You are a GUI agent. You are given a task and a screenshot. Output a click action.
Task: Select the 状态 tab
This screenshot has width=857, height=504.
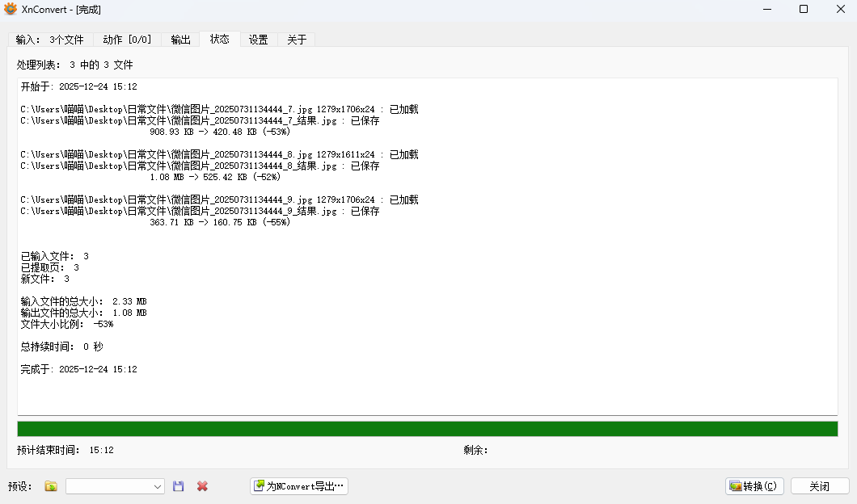coord(219,39)
